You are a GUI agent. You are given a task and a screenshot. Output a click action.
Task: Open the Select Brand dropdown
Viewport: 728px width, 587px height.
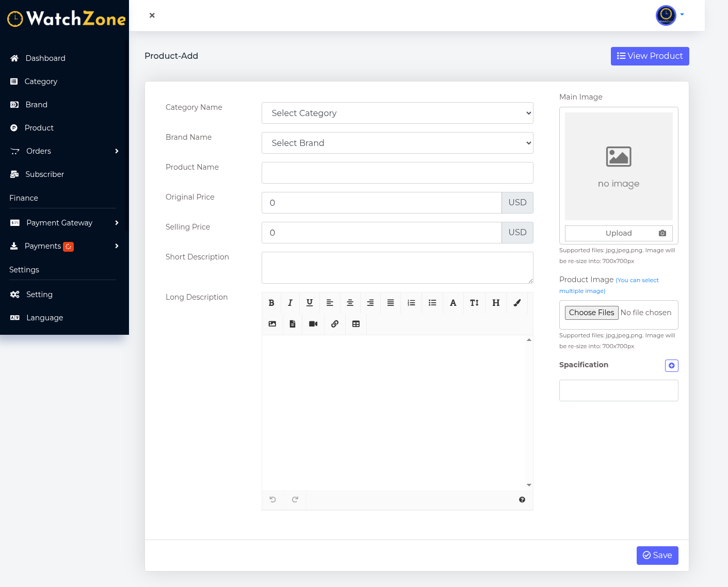pos(397,143)
